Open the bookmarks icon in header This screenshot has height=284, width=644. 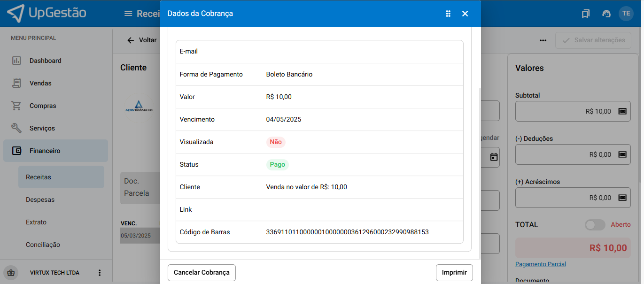click(585, 14)
